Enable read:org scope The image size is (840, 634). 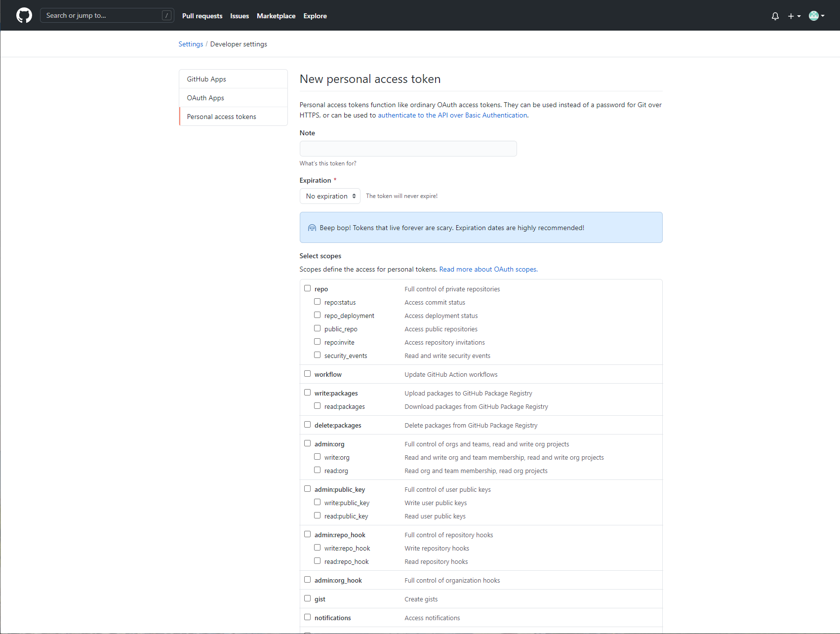(318, 470)
